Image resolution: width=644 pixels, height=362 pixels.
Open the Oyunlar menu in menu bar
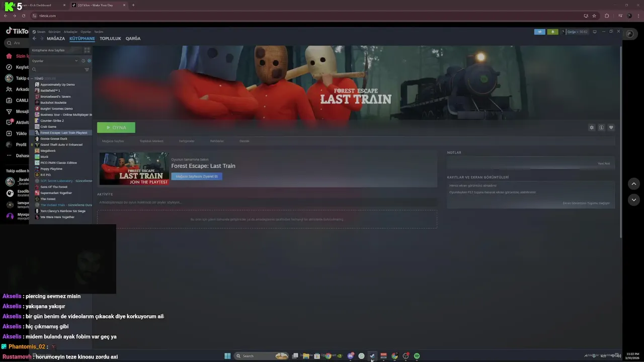[86, 32]
